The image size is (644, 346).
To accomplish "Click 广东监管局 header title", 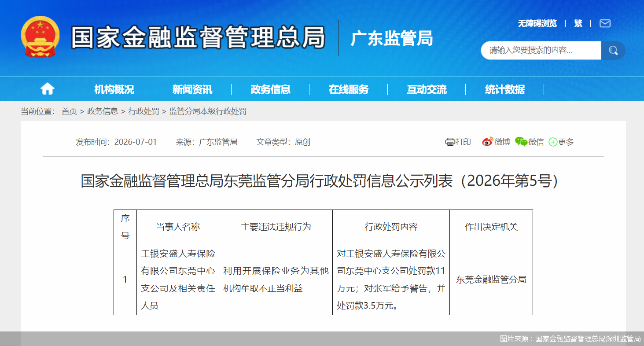I will click(x=392, y=38).
